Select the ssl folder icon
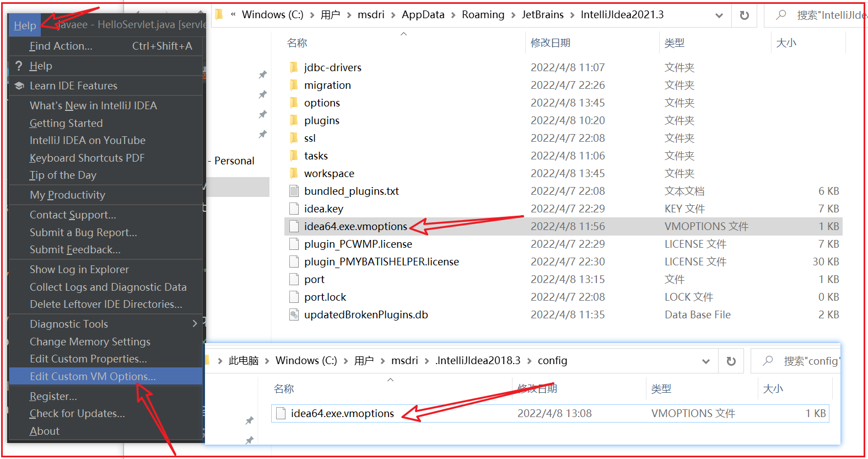 294,138
